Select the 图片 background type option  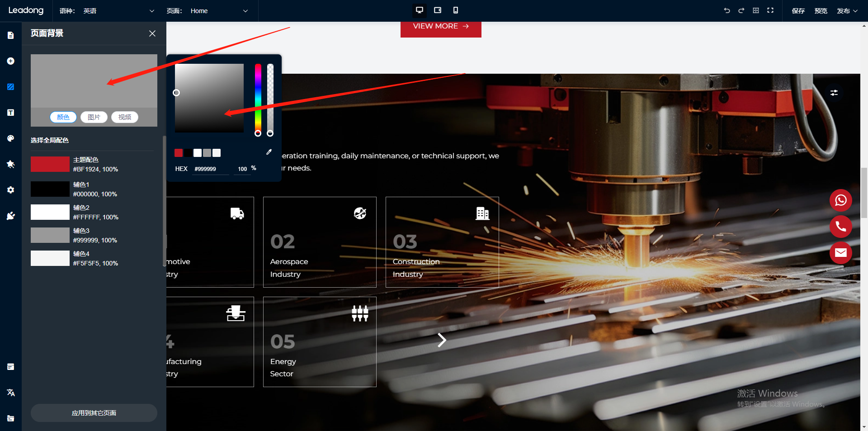pyautogui.click(x=94, y=117)
